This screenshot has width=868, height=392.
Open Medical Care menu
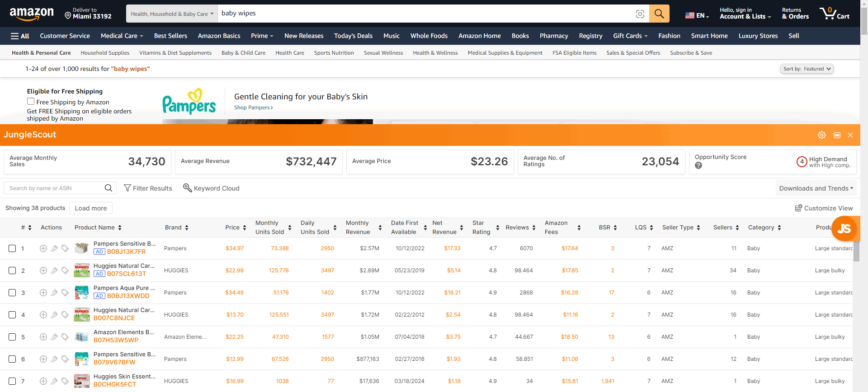[122, 36]
